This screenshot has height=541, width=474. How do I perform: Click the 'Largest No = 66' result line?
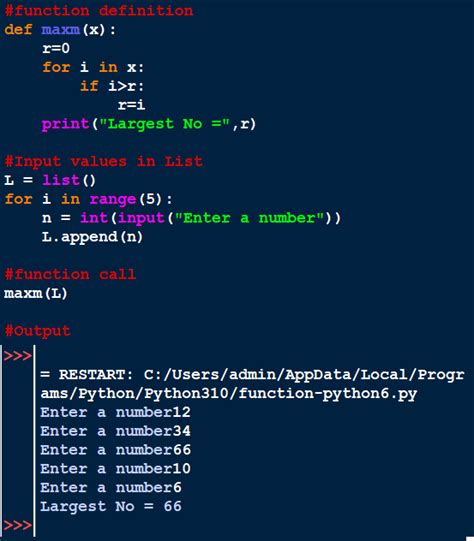[111, 506]
